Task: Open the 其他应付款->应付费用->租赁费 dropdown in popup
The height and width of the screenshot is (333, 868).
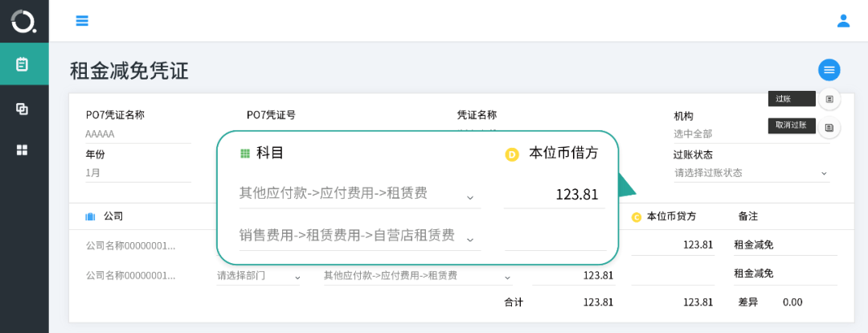Action: pos(360,193)
